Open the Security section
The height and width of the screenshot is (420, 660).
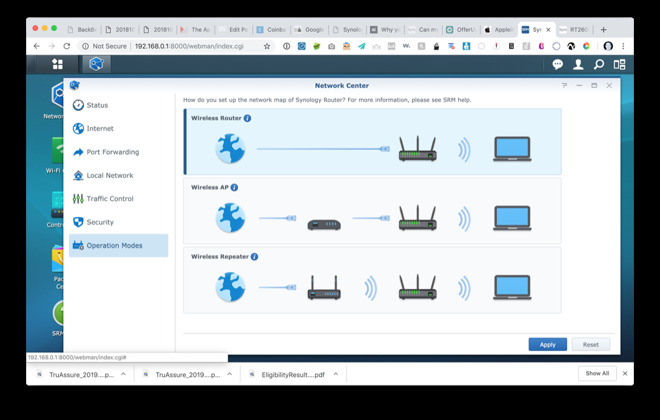point(118,222)
